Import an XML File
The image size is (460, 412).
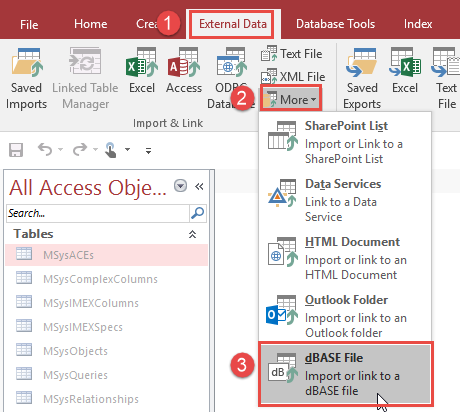tap(293, 77)
